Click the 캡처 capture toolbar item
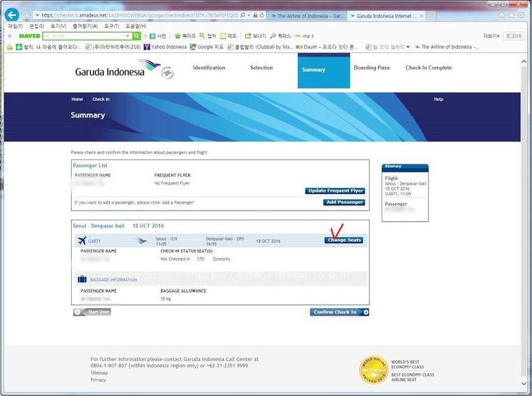 [208, 36]
